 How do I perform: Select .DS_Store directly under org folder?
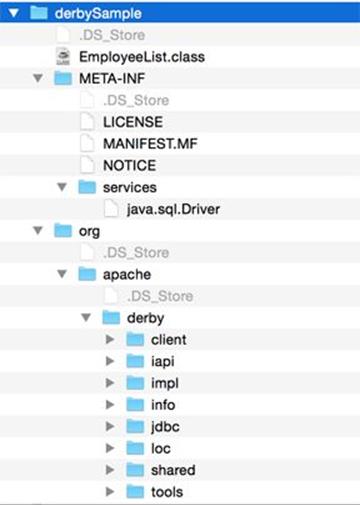point(136,253)
